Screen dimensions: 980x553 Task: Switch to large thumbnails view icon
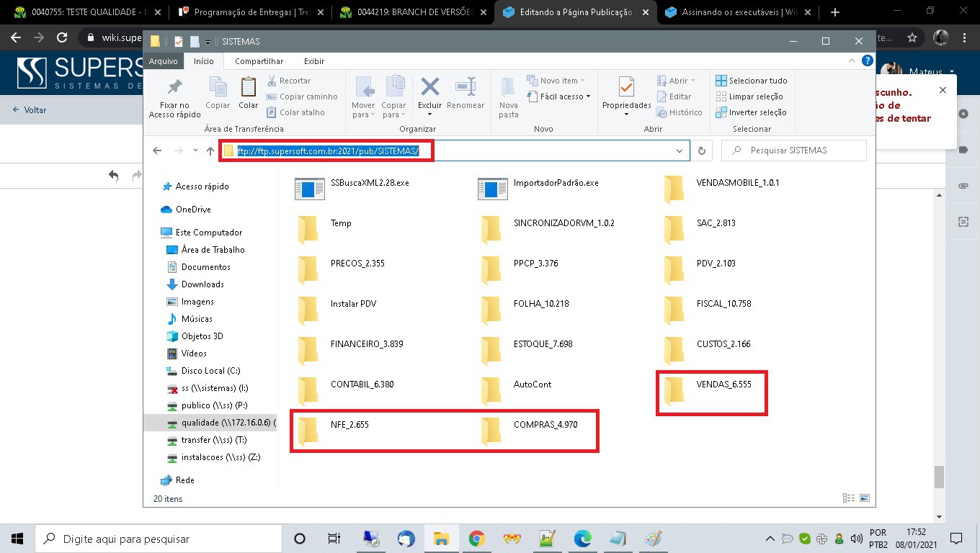[x=865, y=498]
